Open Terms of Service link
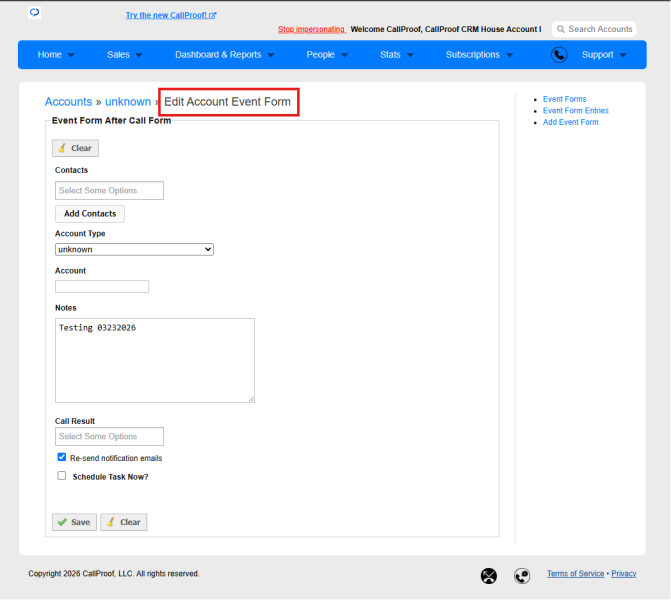This screenshot has height=600, width=671. [575, 573]
